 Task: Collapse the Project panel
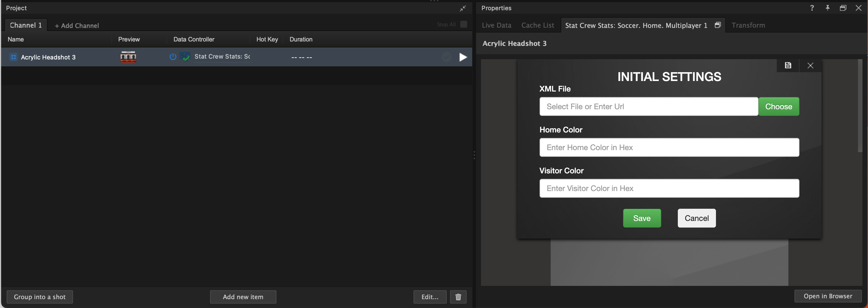(x=463, y=8)
